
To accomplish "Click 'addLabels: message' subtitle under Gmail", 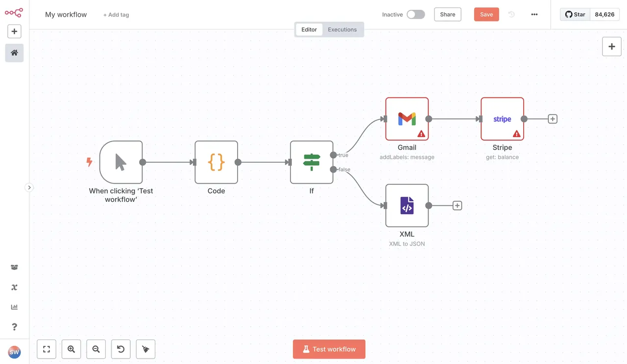I will [407, 157].
